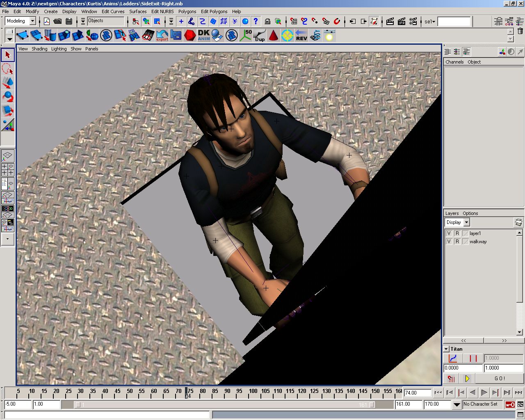Collapse the Titan panel arrow
The image size is (525, 420).
(x=446, y=349)
